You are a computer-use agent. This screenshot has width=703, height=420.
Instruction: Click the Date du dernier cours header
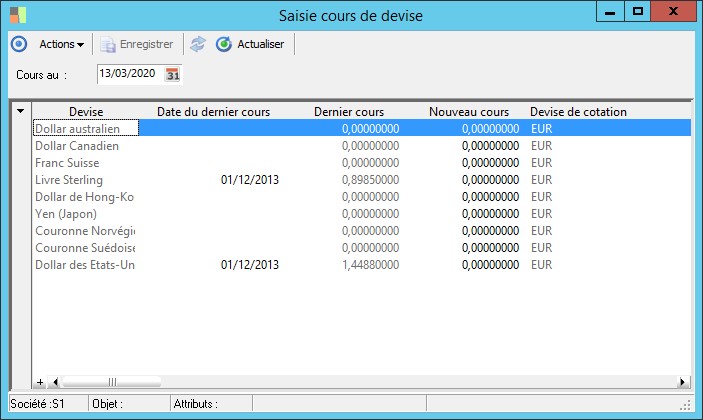213,112
